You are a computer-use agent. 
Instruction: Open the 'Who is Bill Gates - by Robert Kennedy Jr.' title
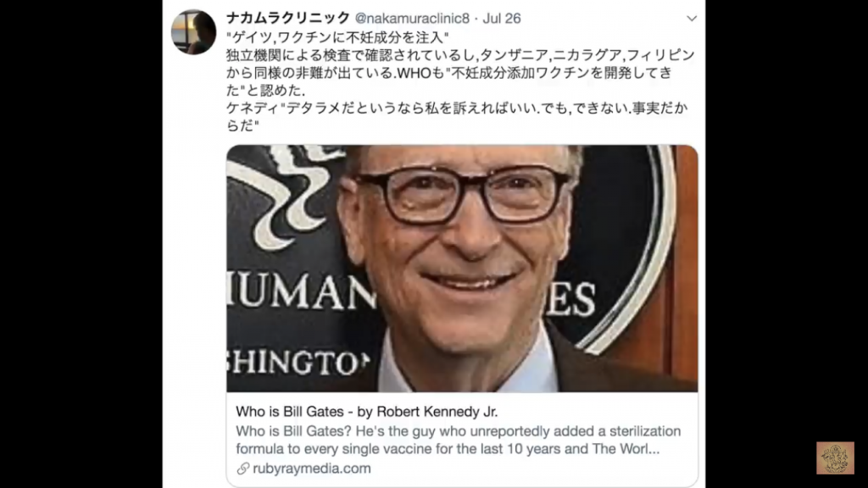[366, 412]
